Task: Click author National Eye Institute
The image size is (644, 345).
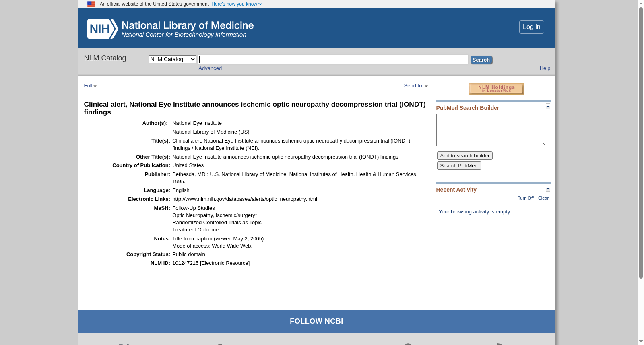Action: [x=197, y=123]
